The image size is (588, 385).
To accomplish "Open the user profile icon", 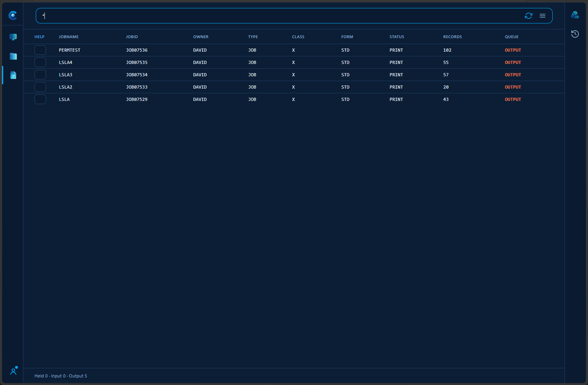I will [13, 371].
